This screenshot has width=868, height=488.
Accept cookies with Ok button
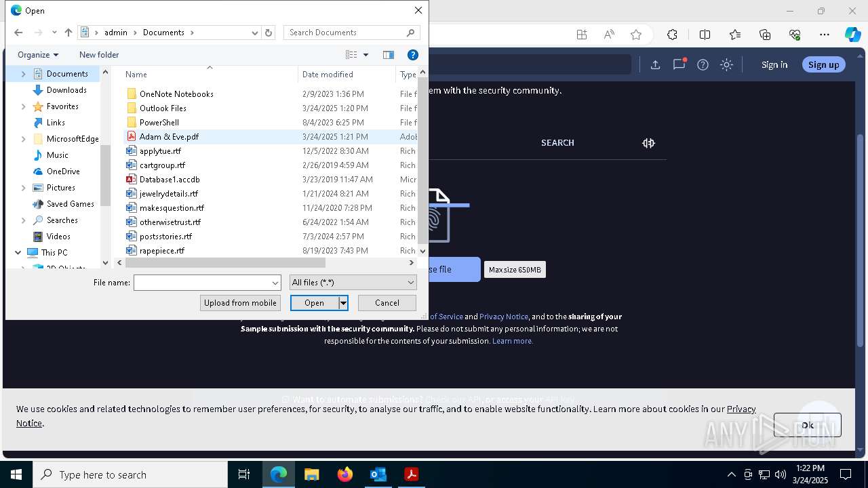[808, 425]
